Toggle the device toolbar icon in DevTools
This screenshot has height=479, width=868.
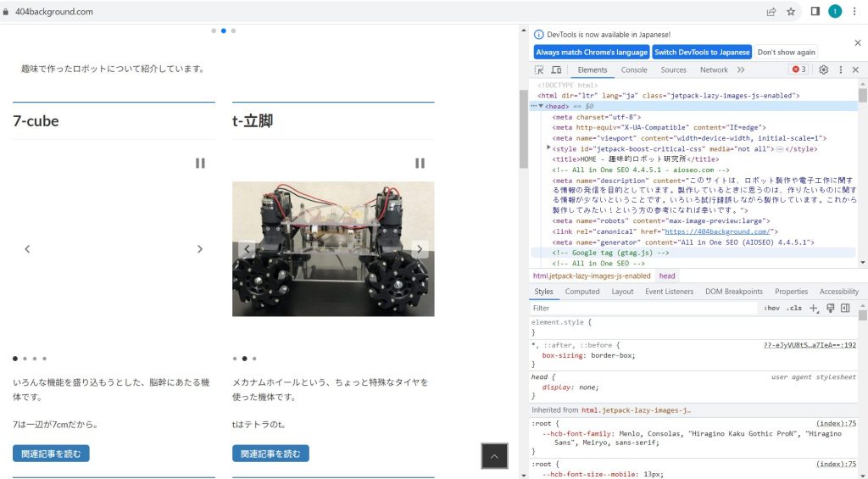556,70
